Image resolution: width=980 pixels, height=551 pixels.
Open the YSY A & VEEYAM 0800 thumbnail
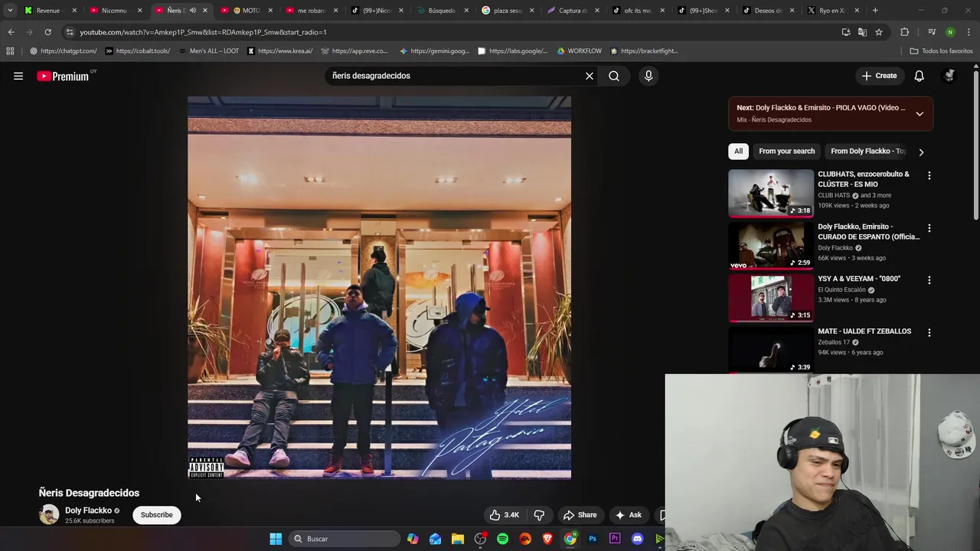(x=771, y=298)
